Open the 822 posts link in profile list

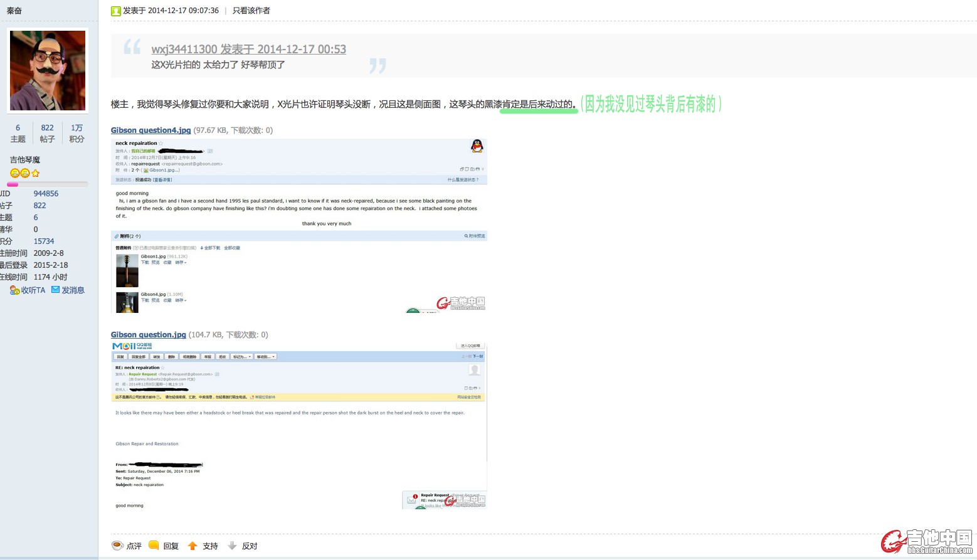click(40, 206)
